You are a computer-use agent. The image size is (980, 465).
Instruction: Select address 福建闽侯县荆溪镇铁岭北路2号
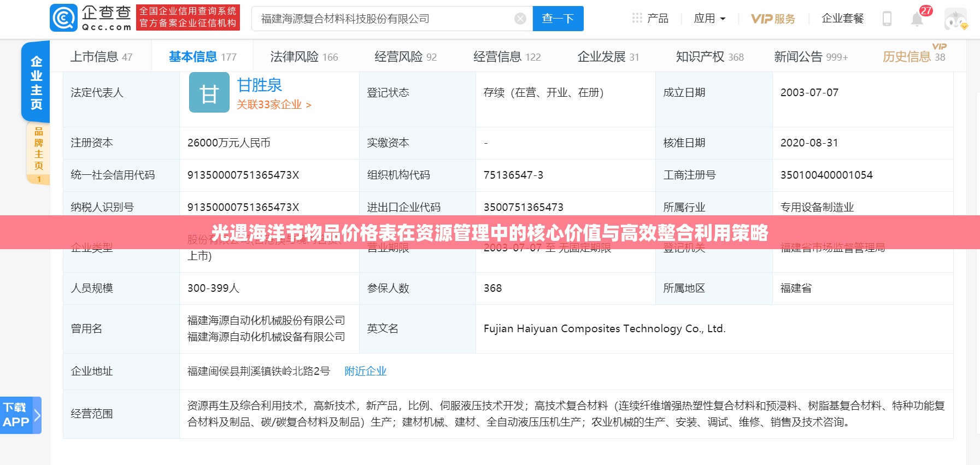259,371
